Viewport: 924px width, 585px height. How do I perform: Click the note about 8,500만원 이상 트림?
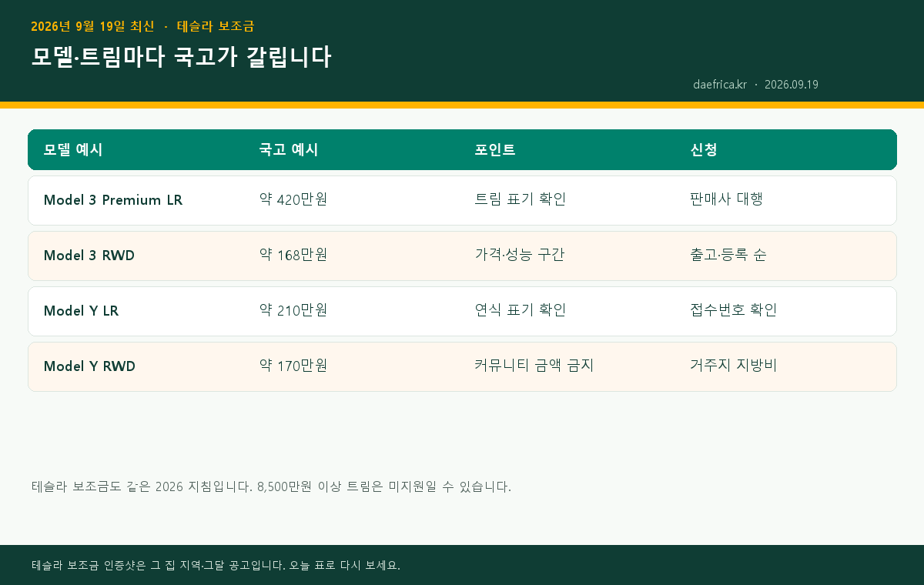(x=271, y=486)
